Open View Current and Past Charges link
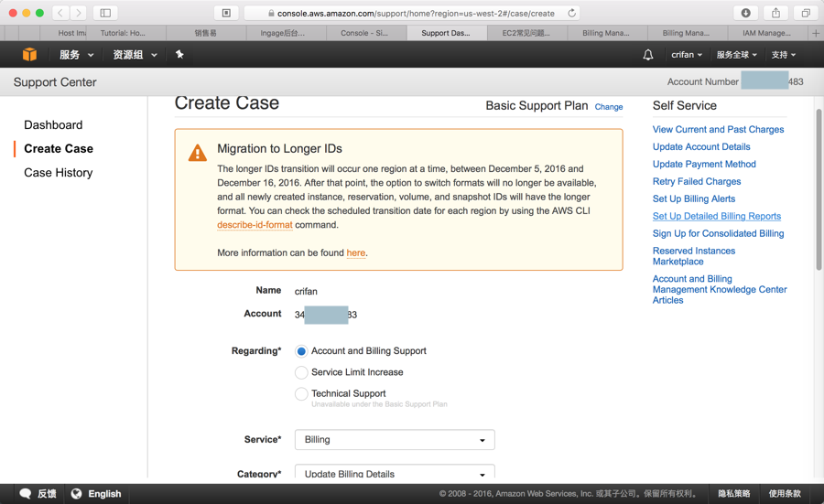 (x=718, y=130)
